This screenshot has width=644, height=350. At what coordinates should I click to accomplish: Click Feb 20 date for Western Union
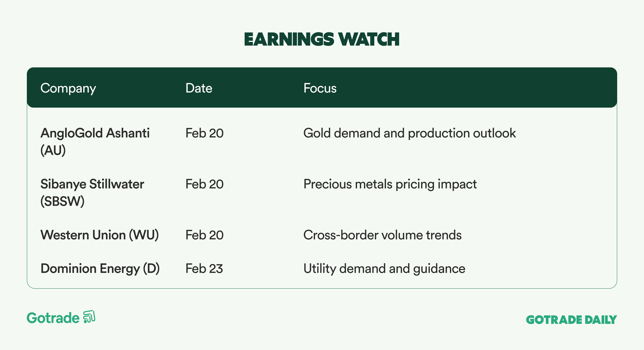coord(204,235)
